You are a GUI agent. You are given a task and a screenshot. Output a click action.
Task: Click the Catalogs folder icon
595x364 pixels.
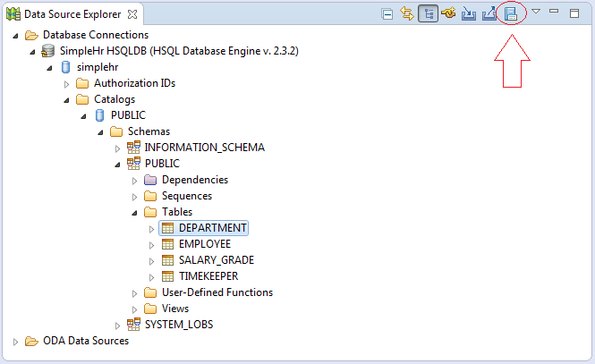(82, 99)
